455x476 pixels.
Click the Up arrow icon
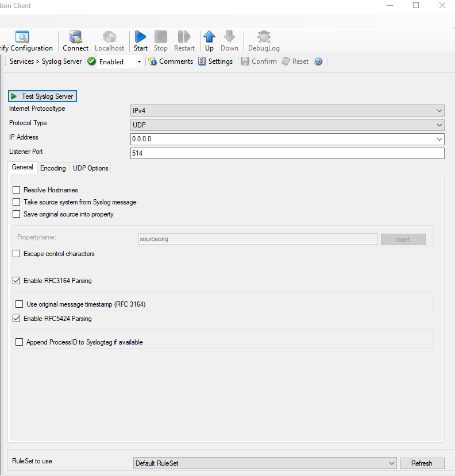click(209, 38)
